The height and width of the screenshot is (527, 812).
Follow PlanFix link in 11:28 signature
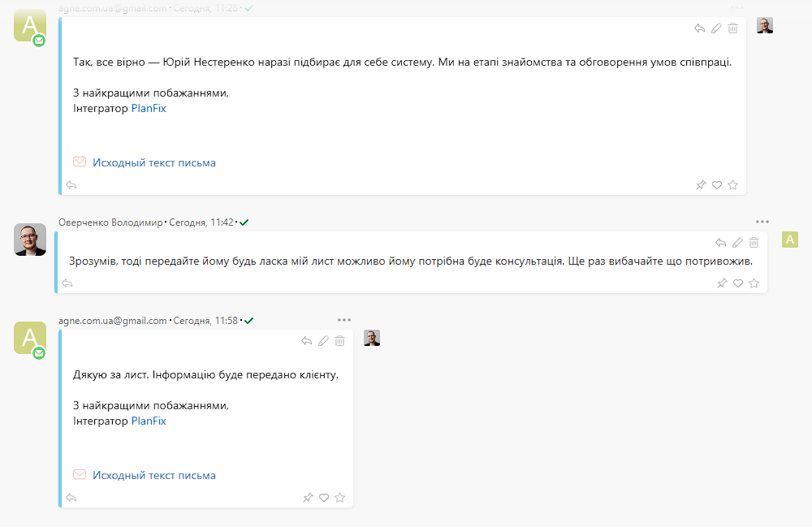(x=149, y=108)
